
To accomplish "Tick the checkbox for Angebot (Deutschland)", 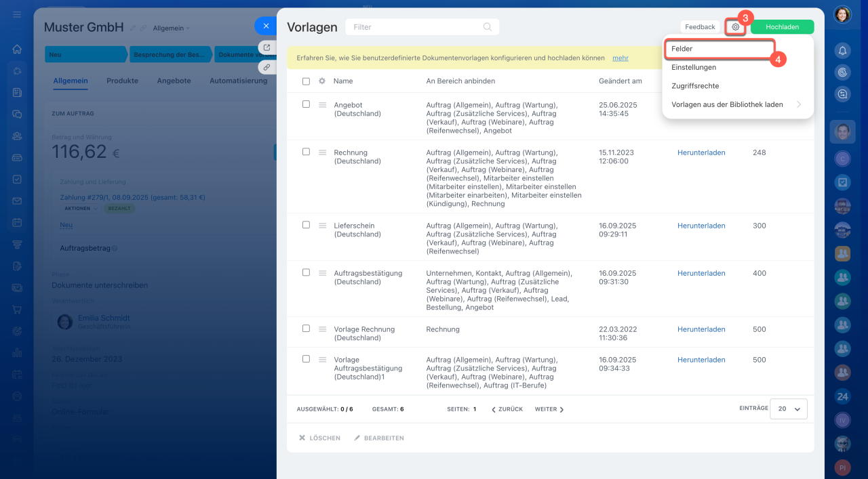I will 306,104.
